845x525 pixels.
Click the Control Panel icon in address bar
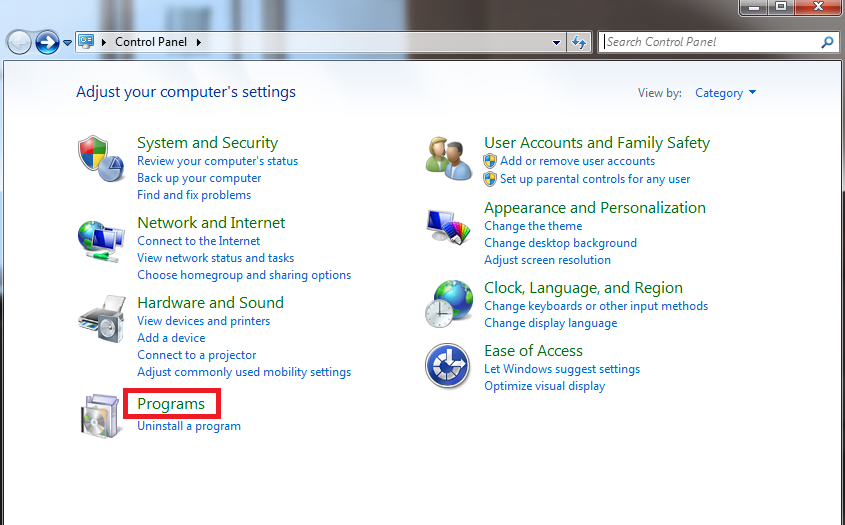pos(86,42)
